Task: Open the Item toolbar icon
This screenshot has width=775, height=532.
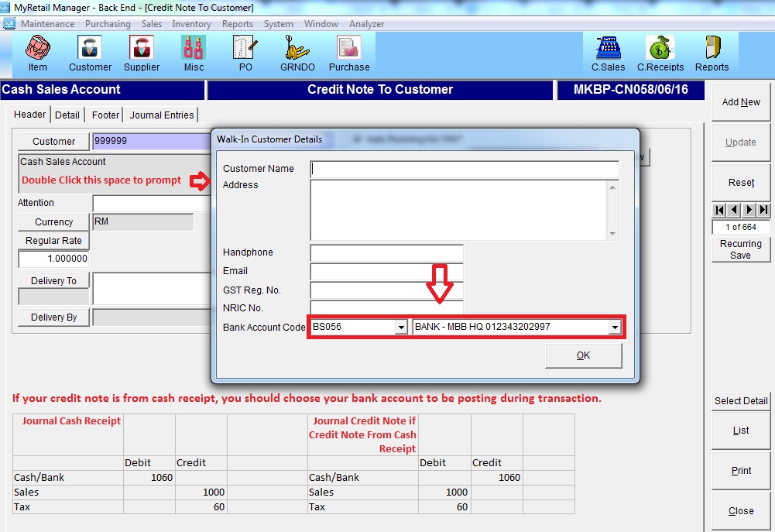Action: [37, 53]
